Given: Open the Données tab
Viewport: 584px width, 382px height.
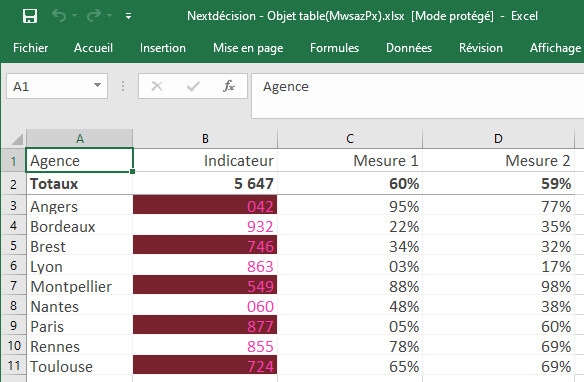Looking at the screenshot, I should point(409,48).
